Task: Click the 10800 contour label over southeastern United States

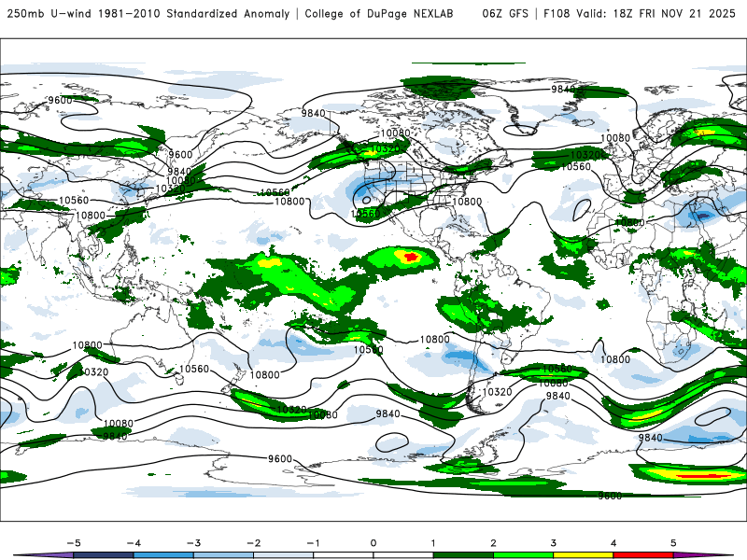Action: [467, 202]
